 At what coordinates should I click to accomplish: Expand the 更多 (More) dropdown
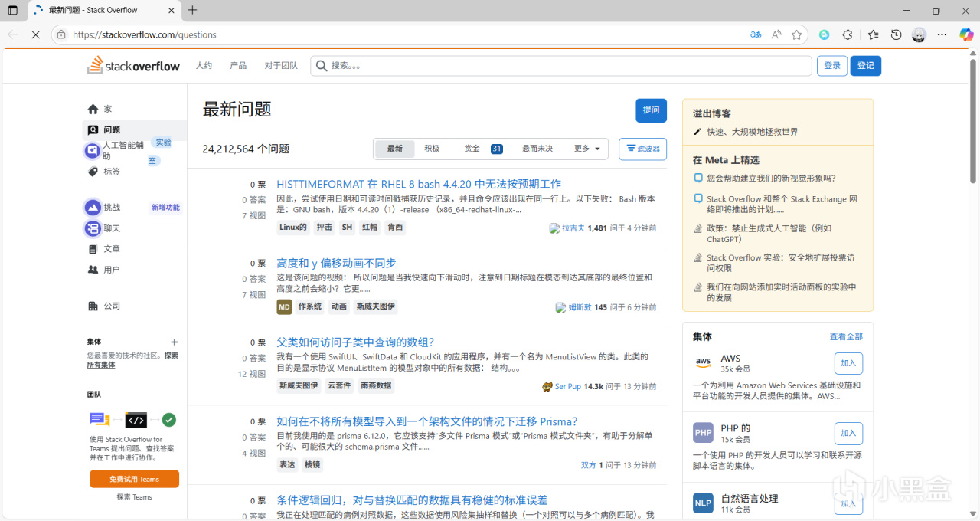[x=587, y=149]
